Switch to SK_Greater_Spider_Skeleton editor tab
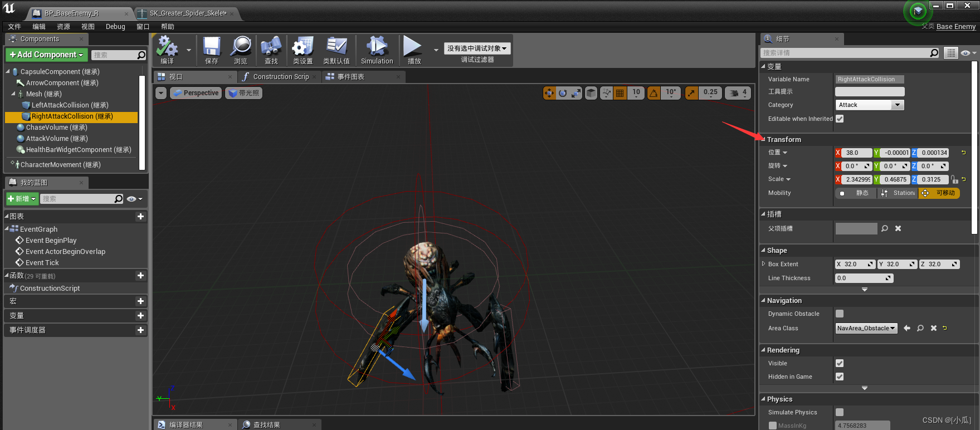The image size is (980, 430). click(187, 13)
